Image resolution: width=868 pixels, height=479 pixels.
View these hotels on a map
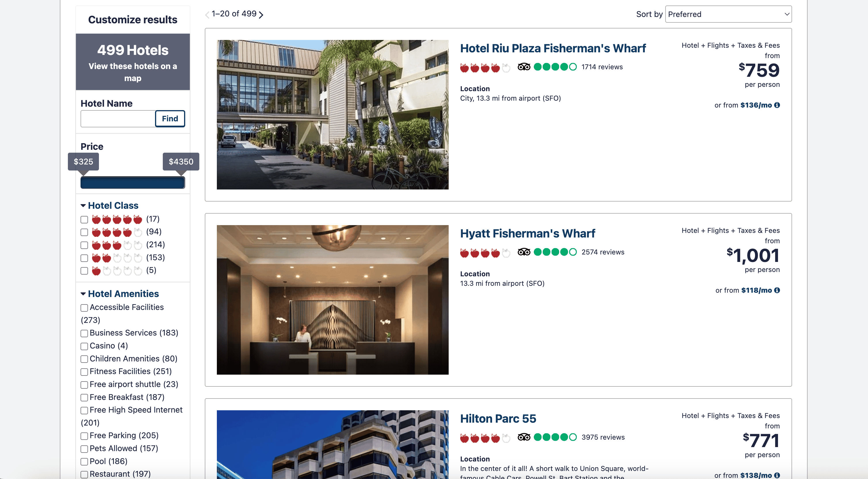(133, 72)
